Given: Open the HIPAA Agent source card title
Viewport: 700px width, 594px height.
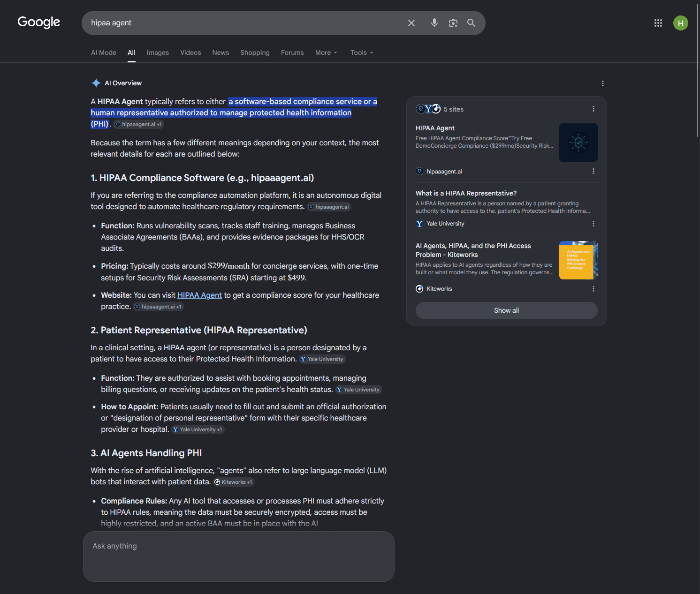Looking at the screenshot, I should 435,128.
